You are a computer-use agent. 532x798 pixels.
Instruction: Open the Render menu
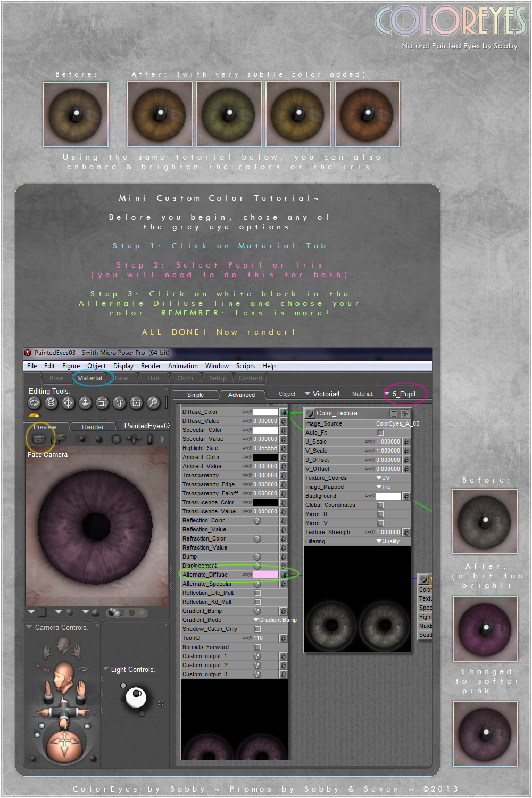(151, 366)
